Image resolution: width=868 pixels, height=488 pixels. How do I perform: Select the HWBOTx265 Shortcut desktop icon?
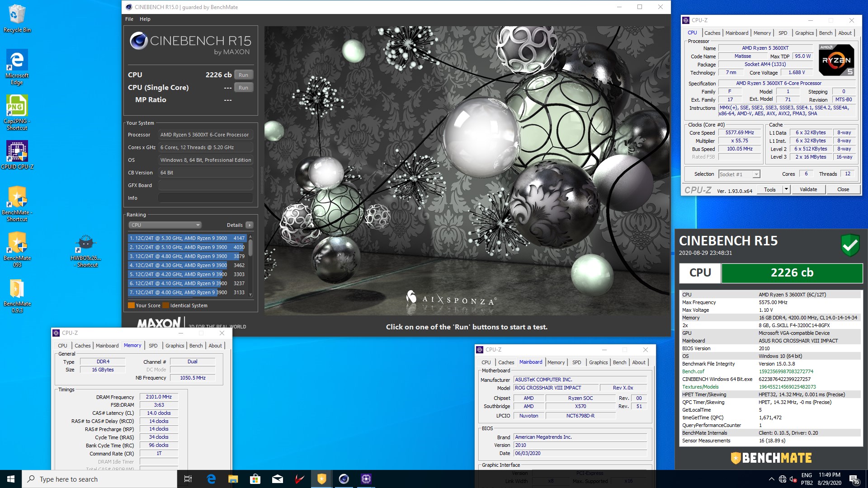pyautogui.click(x=86, y=251)
